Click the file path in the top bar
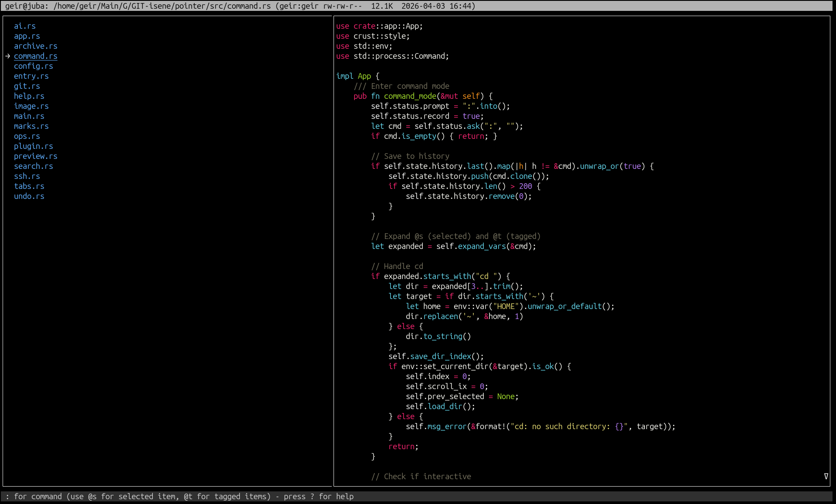This screenshot has height=504, width=836. click(x=162, y=6)
